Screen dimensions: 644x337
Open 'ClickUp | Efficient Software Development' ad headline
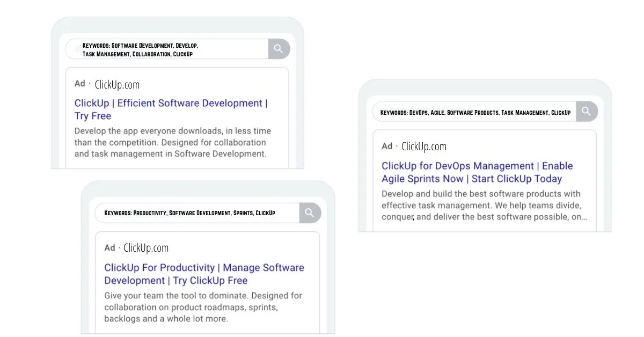(171, 109)
